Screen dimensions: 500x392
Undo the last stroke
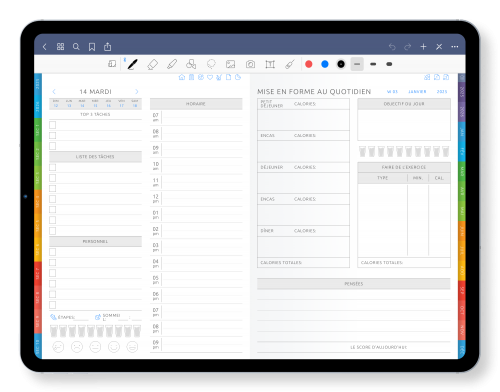[392, 47]
